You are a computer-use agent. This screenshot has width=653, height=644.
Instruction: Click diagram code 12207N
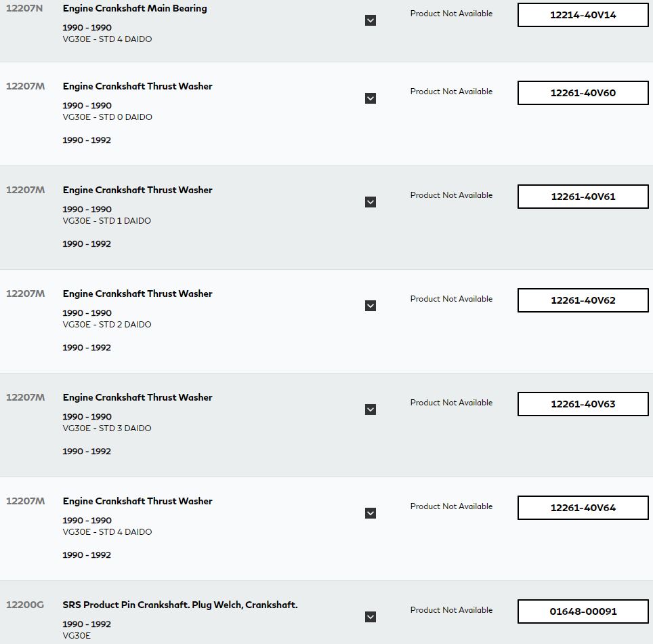pyautogui.click(x=24, y=8)
